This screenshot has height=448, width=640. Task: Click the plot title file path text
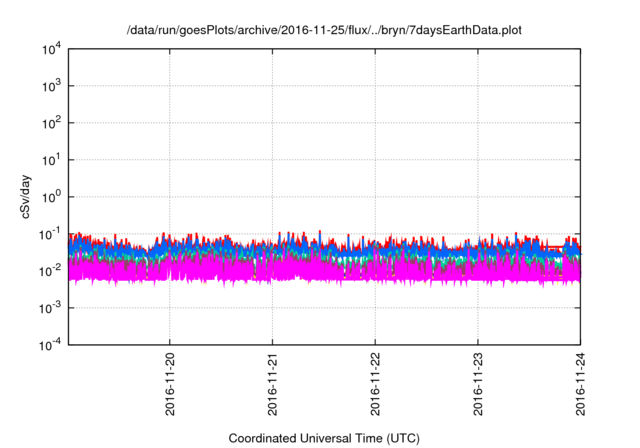[x=324, y=31]
